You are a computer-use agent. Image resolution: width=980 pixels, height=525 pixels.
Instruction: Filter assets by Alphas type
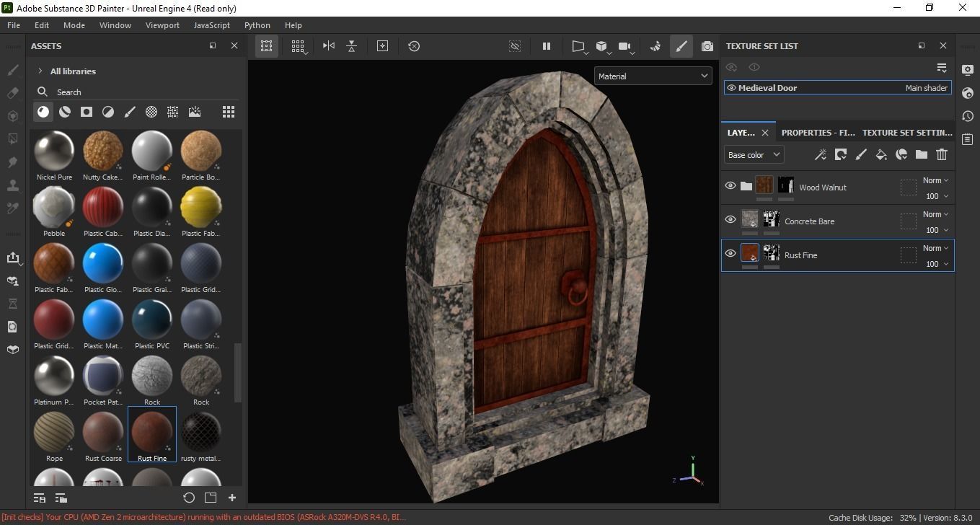[x=151, y=112]
